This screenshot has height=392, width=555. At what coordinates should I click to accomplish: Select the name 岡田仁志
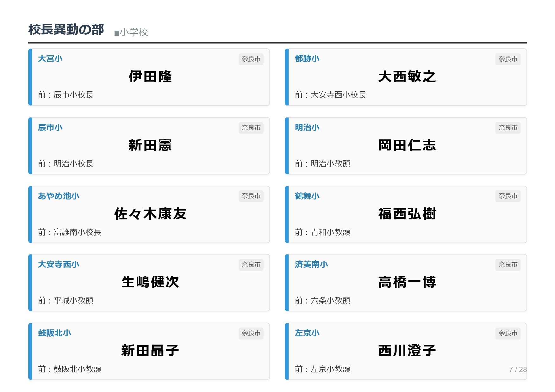[407, 145]
